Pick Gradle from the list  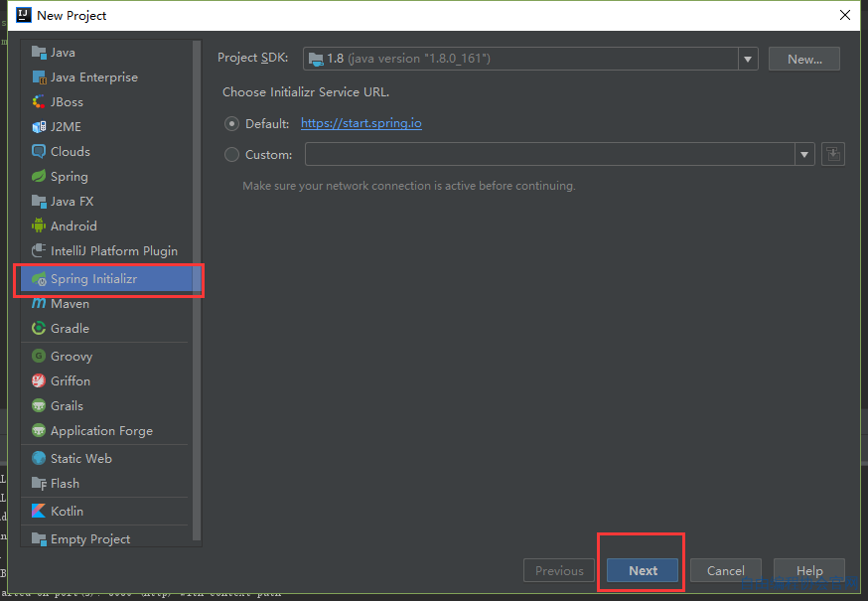tap(107, 329)
